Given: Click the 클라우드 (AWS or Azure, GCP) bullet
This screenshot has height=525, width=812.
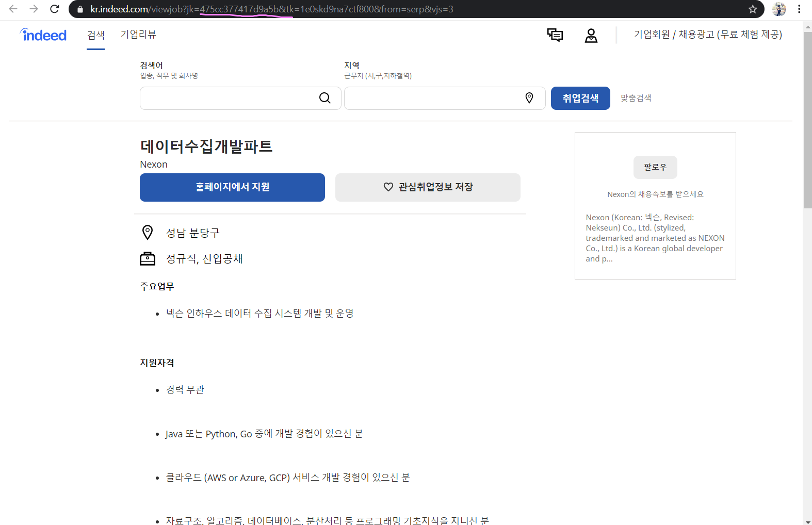Looking at the screenshot, I should (288, 478).
